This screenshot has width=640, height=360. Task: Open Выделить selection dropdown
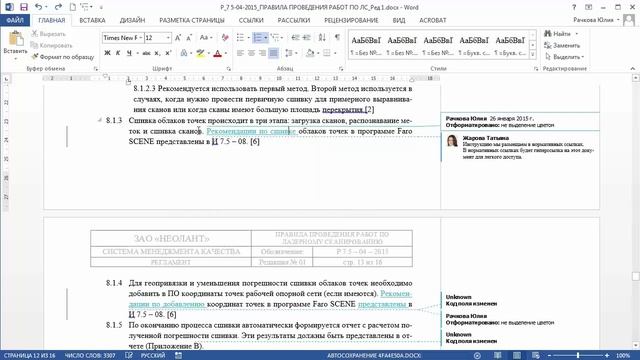pos(564,57)
